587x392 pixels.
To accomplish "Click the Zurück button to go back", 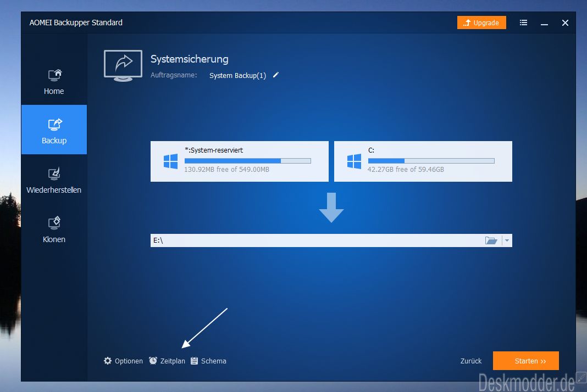I will point(470,361).
